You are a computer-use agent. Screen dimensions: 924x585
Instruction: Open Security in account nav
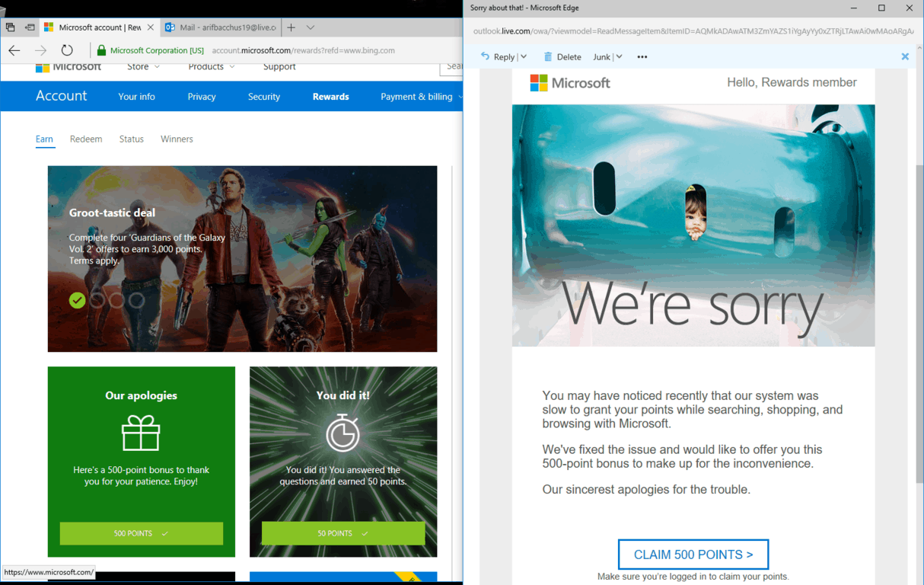coord(264,97)
